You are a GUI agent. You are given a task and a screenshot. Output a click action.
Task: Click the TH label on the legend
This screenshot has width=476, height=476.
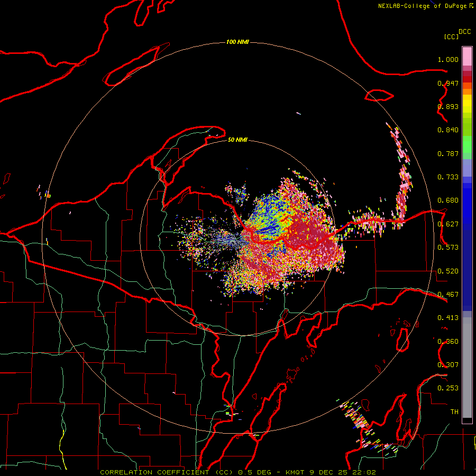pyautogui.click(x=454, y=412)
